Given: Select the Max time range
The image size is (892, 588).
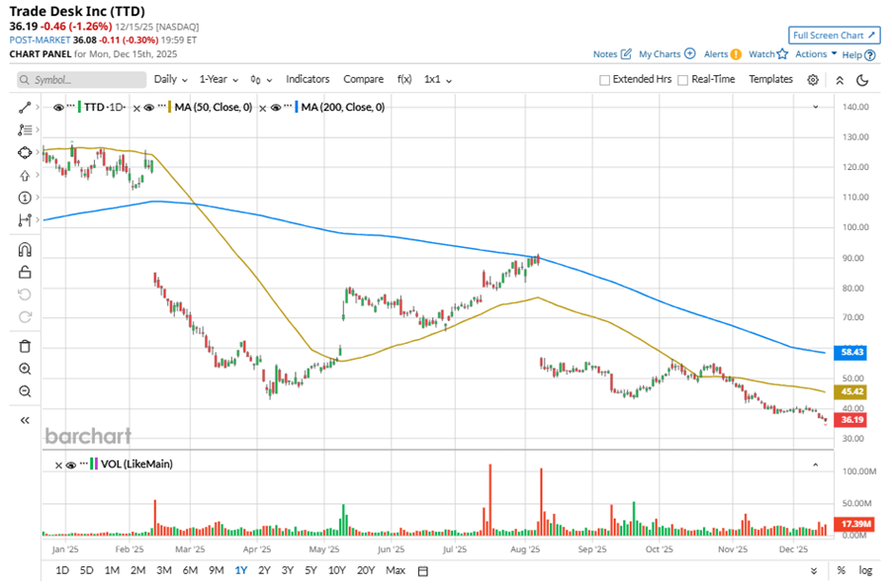Looking at the screenshot, I should click(396, 570).
